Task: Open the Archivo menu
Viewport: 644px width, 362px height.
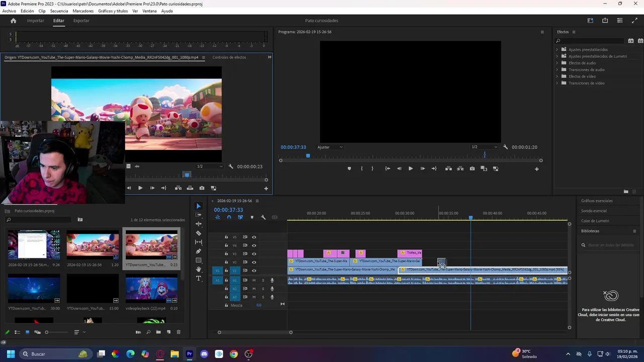Action: [9, 11]
